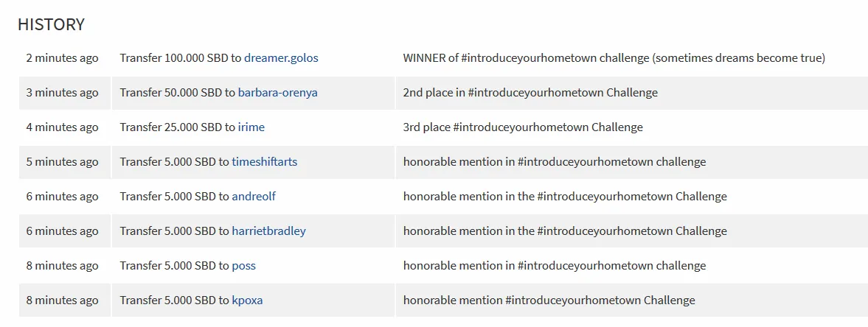The height and width of the screenshot is (327, 868).
Task: Click the WINNER challenge memo text
Action: [614, 58]
